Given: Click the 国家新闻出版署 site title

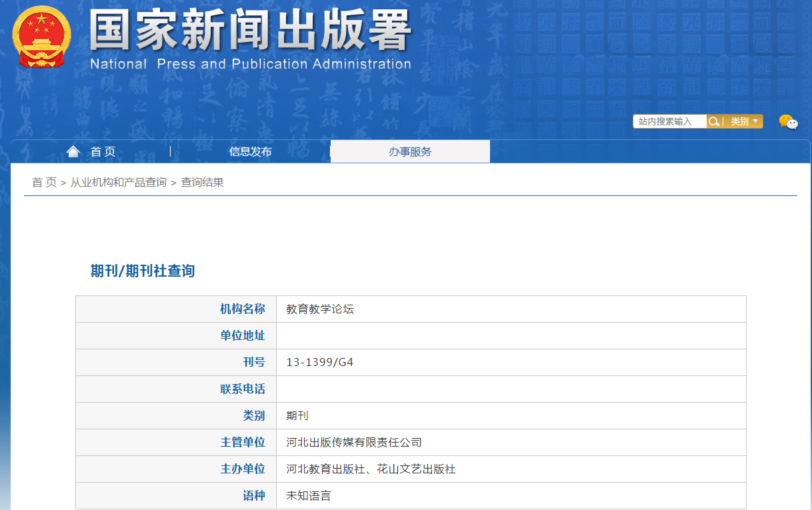Looking at the screenshot, I should point(250,31).
